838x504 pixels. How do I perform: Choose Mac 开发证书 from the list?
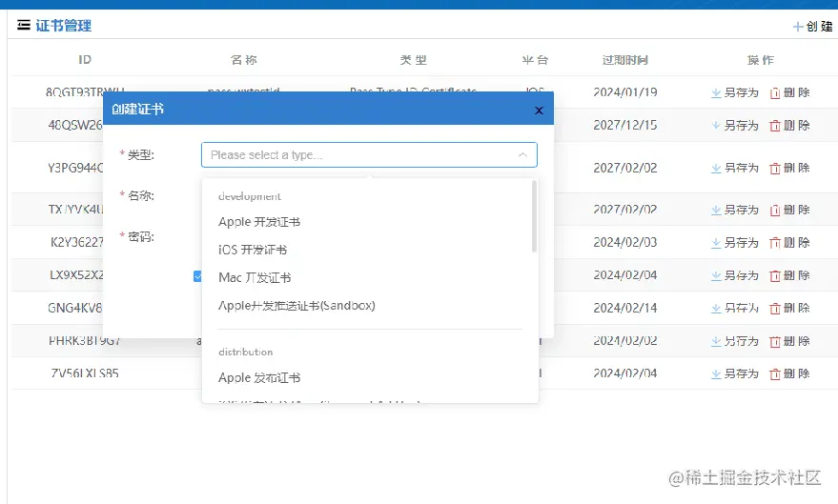255,277
